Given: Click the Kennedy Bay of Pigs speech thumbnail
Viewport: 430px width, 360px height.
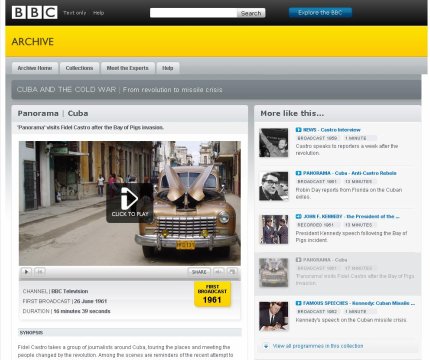Looking at the screenshot, I should (x=274, y=229).
